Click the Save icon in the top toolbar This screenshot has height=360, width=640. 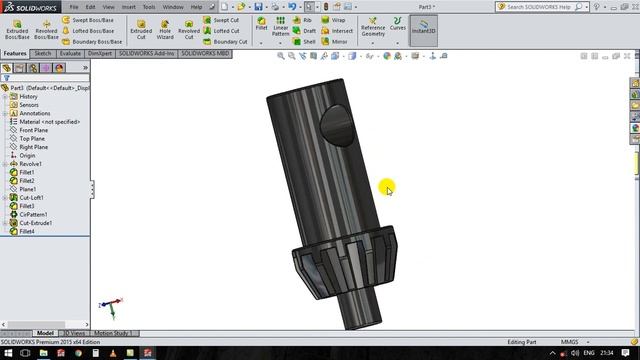tap(258, 7)
